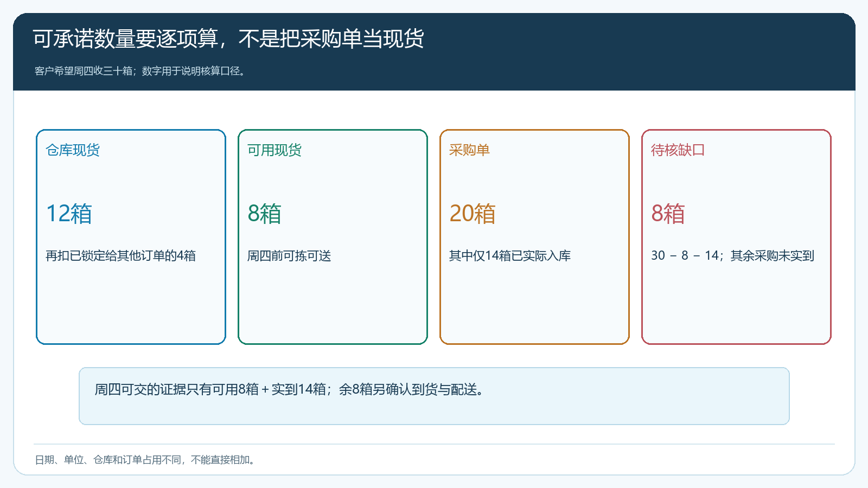Select the 可用现货 card heading
Screen dimensions: 868x488
click(x=275, y=150)
